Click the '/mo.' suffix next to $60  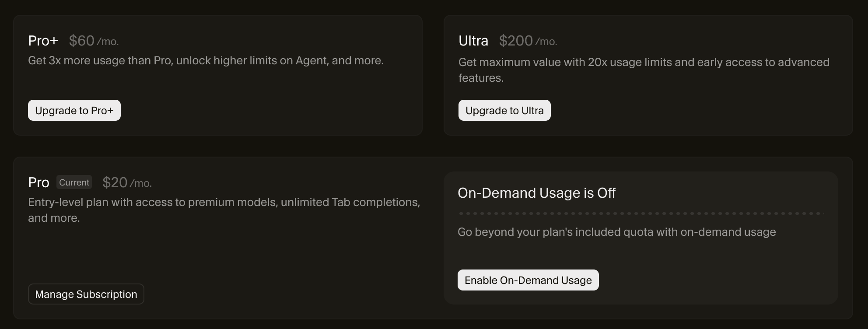(x=108, y=42)
